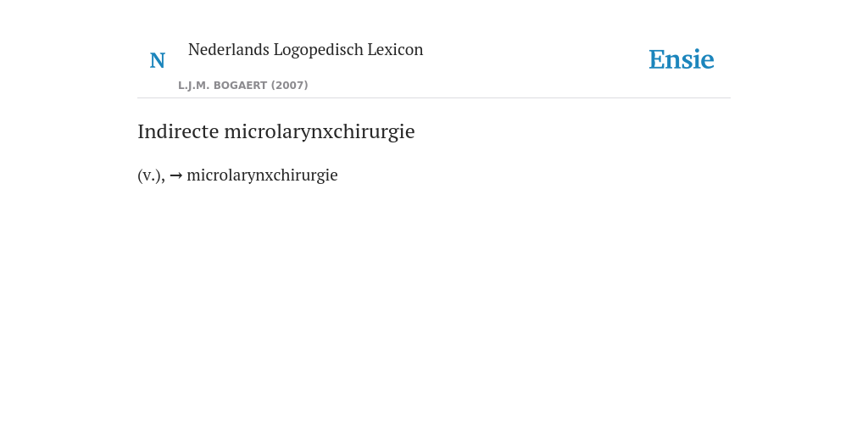Open the Ensie logo homepage link
This screenshot has width=868, height=434.
click(x=682, y=59)
